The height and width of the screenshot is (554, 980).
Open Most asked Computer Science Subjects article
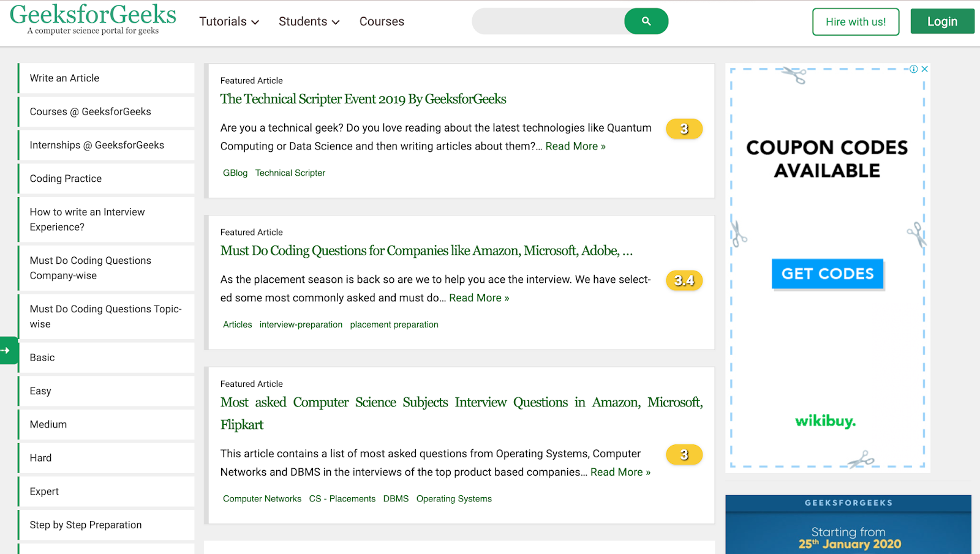pos(461,413)
